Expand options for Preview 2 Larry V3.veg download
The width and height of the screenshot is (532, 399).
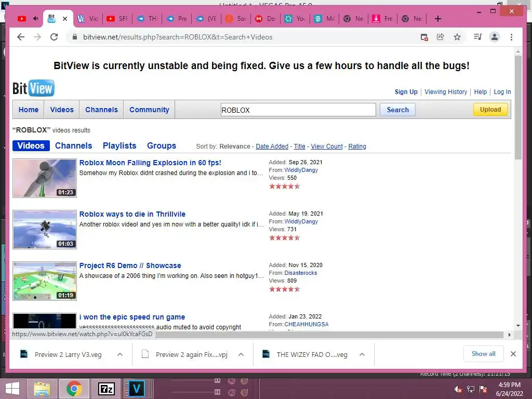pyautogui.click(x=120, y=354)
